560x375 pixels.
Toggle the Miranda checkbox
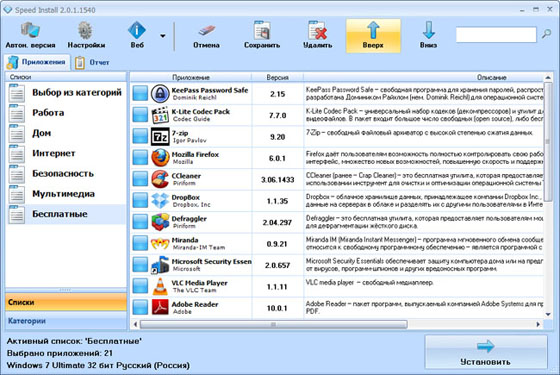tap(140, 244)
